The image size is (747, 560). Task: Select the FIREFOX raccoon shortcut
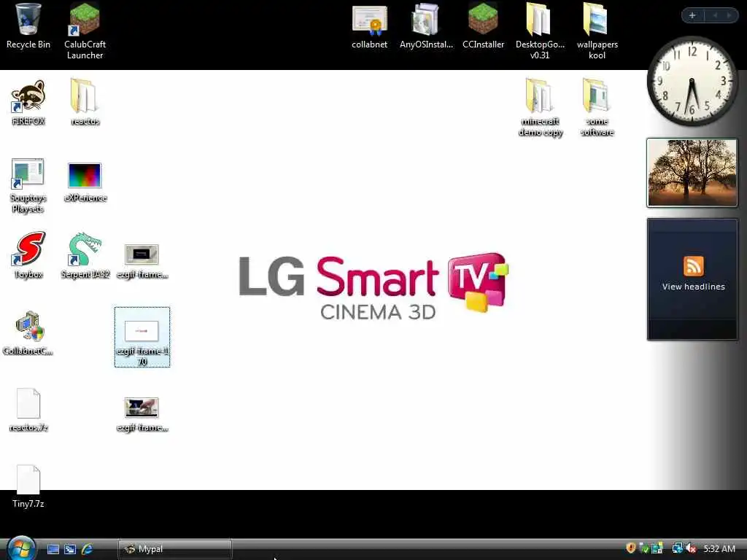coord(28,102)
